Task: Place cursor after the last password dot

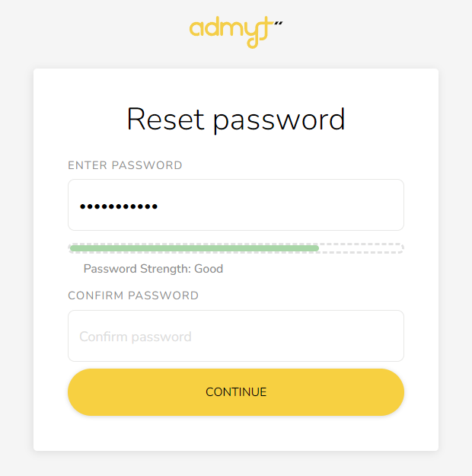Action: point(159,206)
